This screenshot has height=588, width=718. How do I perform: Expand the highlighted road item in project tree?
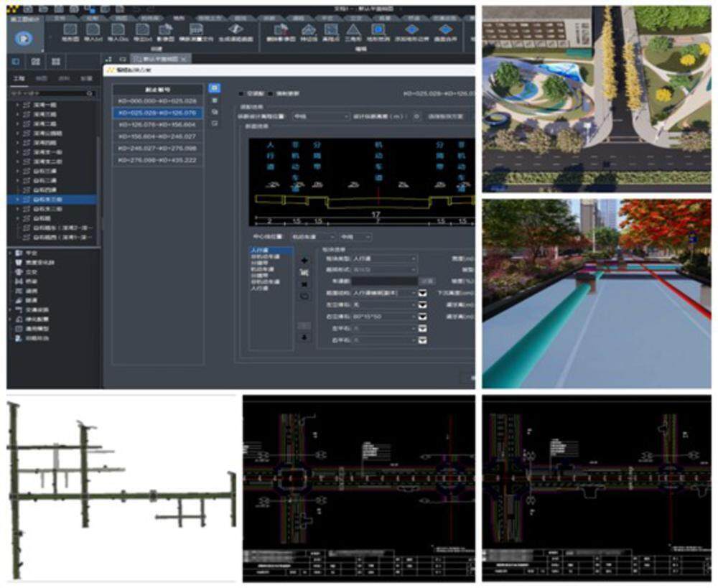(18, 199)
